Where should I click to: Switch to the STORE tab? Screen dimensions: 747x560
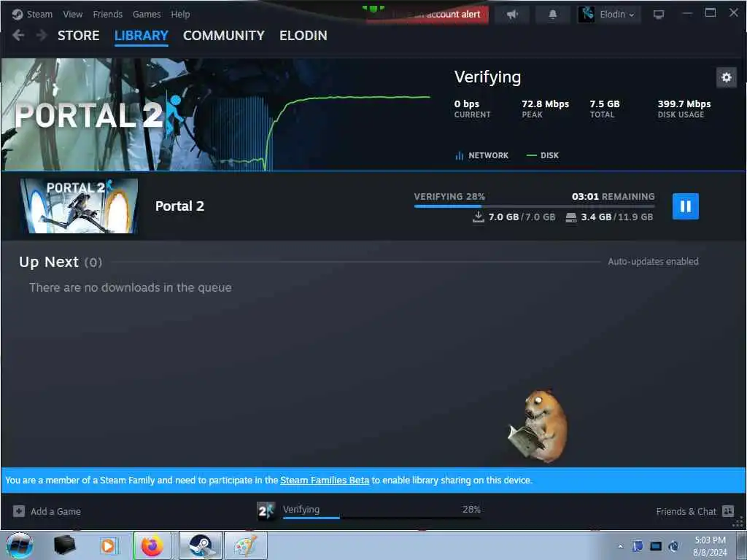tap(79, 35)
